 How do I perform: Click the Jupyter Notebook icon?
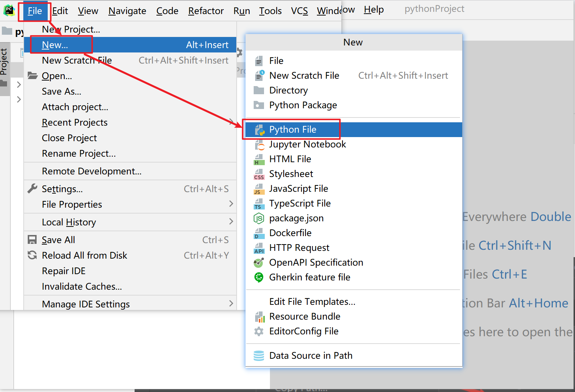[x=259, y=144]
